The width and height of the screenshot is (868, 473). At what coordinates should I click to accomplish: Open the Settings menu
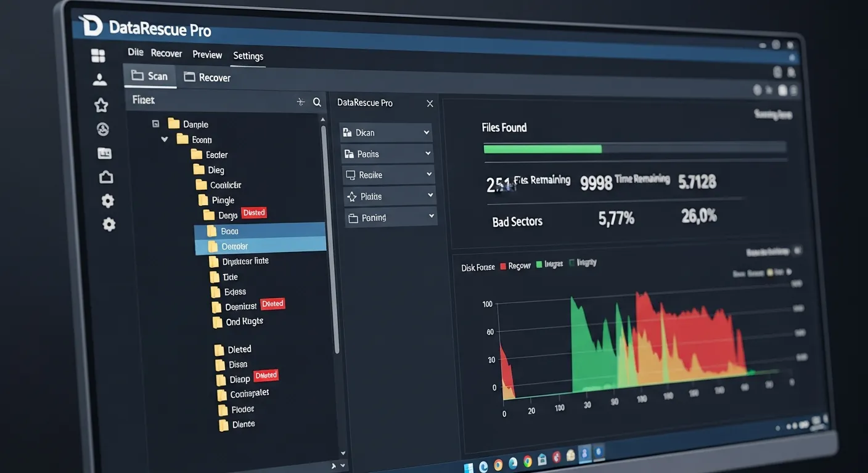point(248,55)
